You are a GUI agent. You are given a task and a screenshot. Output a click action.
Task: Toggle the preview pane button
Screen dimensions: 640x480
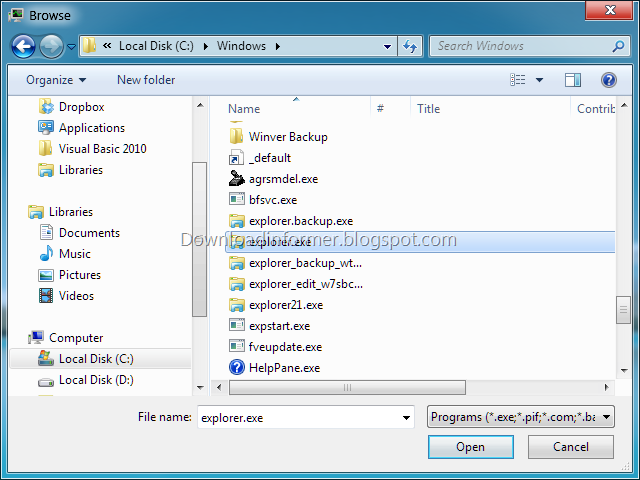pos(573,80)
